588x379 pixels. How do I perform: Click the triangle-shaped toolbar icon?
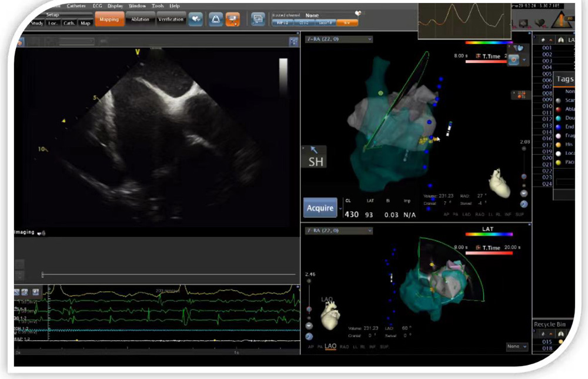click(215, 19)
